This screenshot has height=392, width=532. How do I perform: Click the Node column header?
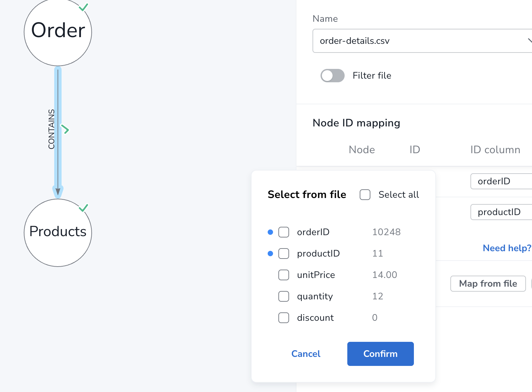click(x=362, y=150)
